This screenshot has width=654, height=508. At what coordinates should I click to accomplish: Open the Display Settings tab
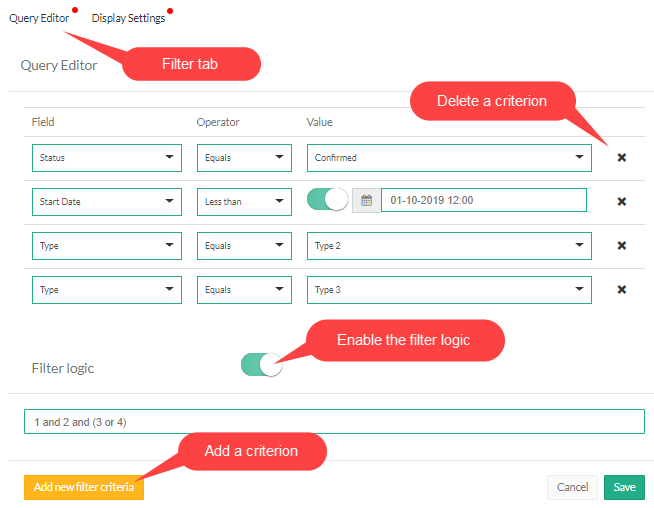coord(128,18)
